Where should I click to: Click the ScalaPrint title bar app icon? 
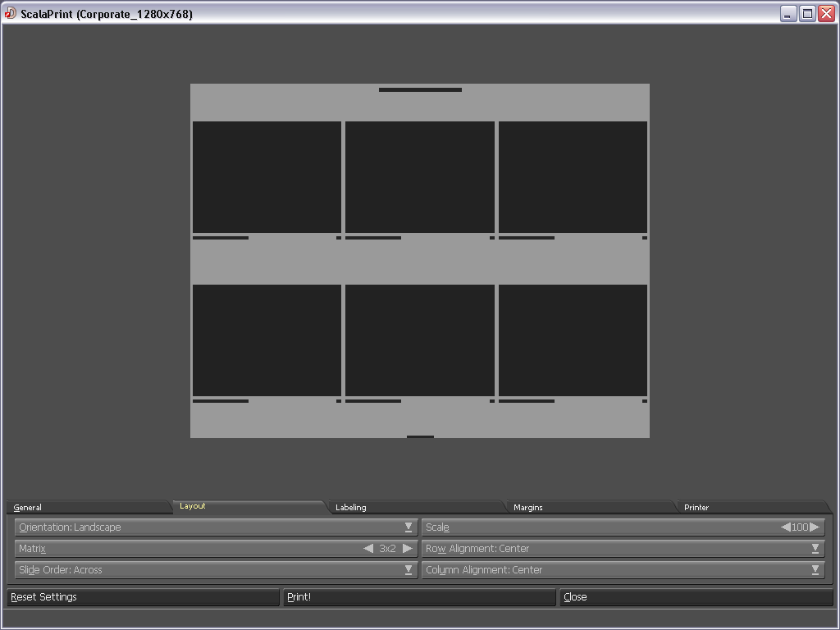coord(11,13)
